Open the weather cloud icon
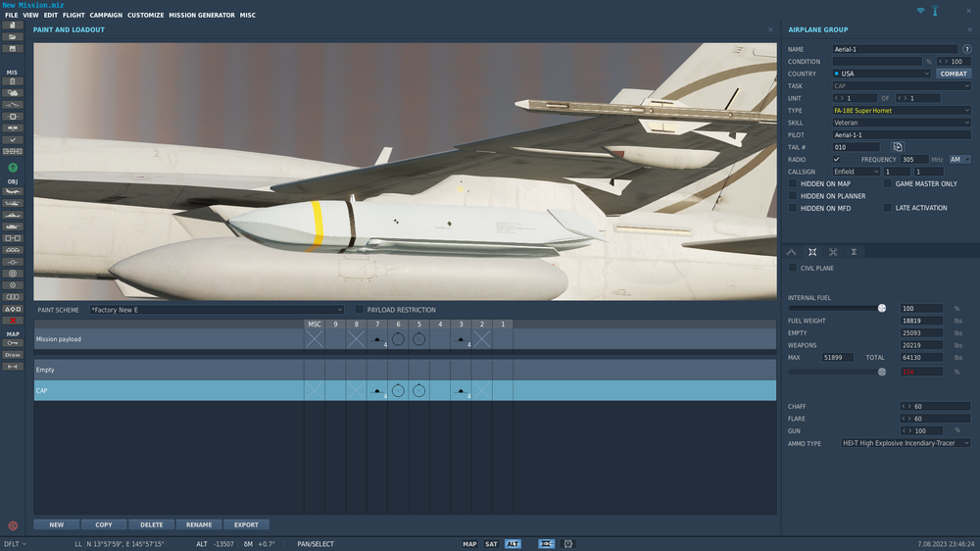The height and width of the screenshot is (551, 980). click(x=12, y=93)
